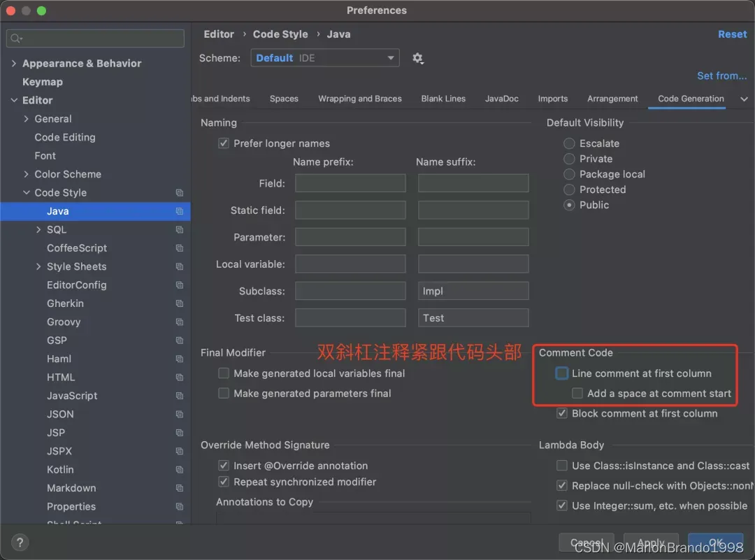Collapse the Editor tree node
Viewport: 755px width, 560px height.
[x=14, y=100]
